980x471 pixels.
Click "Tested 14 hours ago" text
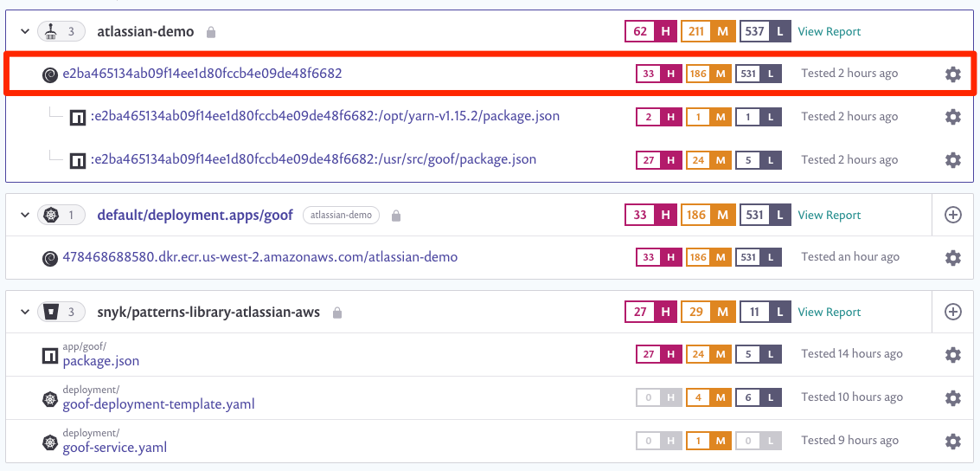[852, 354]
